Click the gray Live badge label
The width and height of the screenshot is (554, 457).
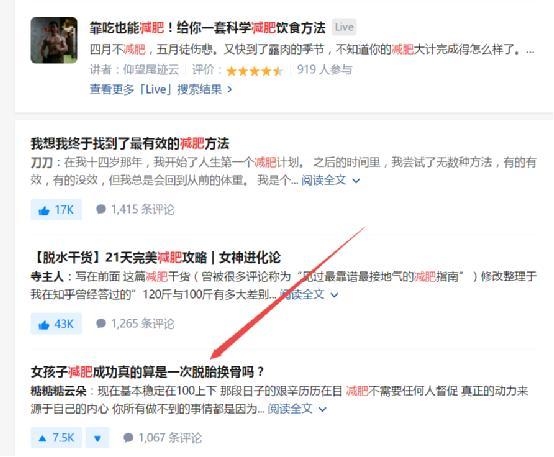tap(344, 27)
